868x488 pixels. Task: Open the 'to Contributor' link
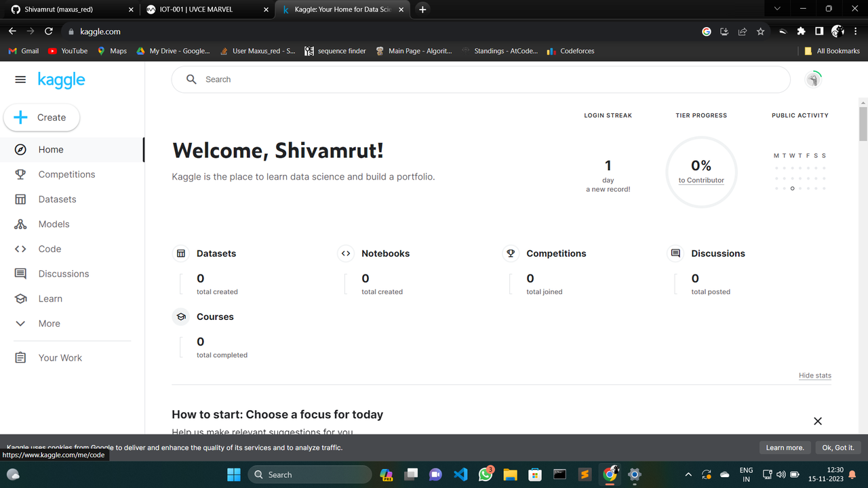click(701, 180)
